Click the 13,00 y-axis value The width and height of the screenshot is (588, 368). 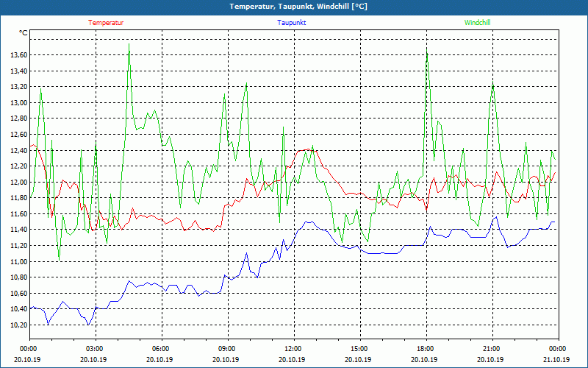pyautogui.click(x=19, y=103)
